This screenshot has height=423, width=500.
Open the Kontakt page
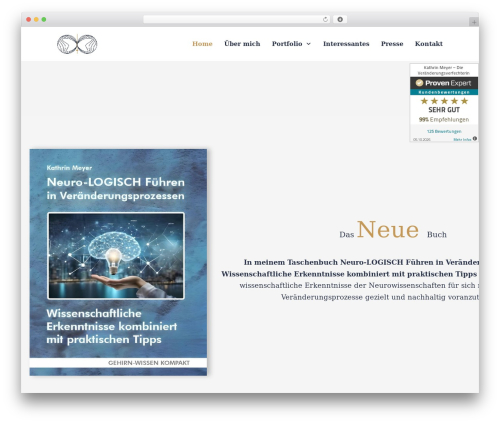click(x=429, y=44)
